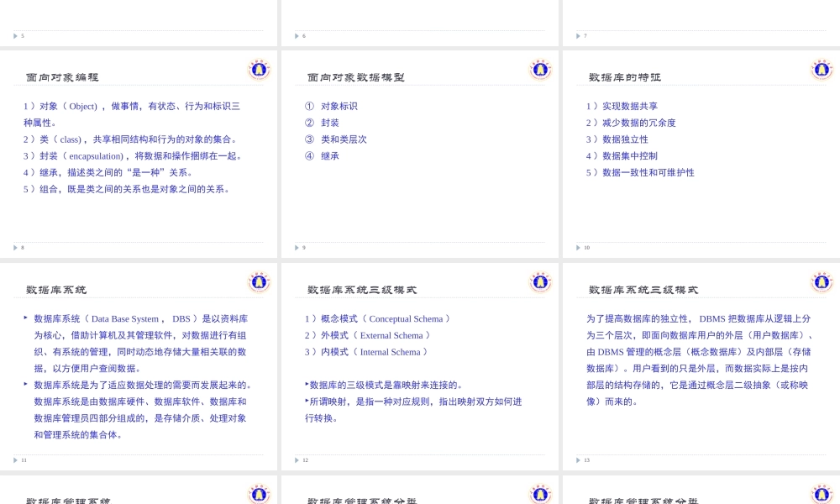Click the text 概念模式（Conceptual Schema）

coord(377,318)
